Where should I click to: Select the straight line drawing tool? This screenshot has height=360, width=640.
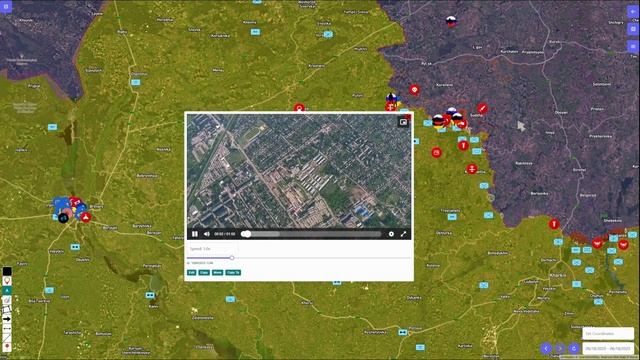[x=7, y=338]
